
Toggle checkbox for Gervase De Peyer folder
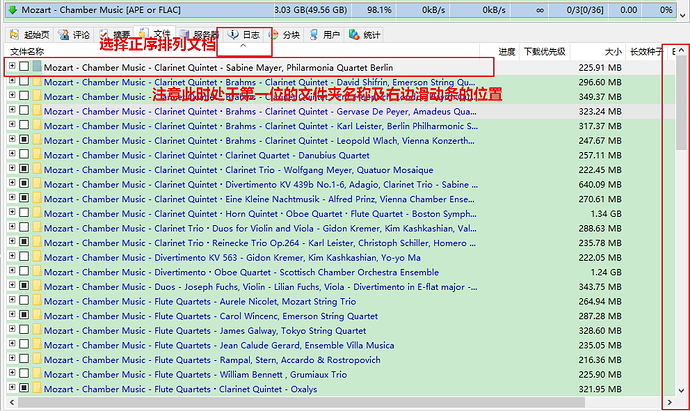pyautogui.click(x=24, y=110)
